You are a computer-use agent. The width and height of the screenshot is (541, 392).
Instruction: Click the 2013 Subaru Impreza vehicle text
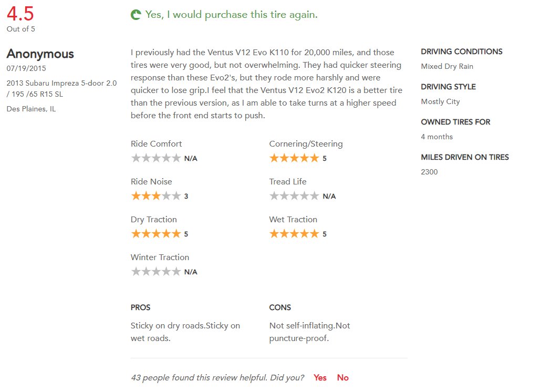coord(61,89)
